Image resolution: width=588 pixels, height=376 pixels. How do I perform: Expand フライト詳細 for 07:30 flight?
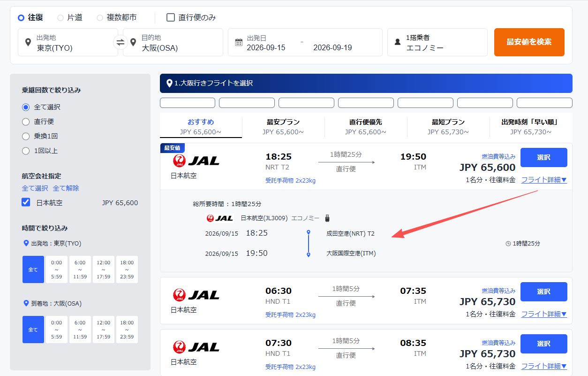tap(544, 366)
